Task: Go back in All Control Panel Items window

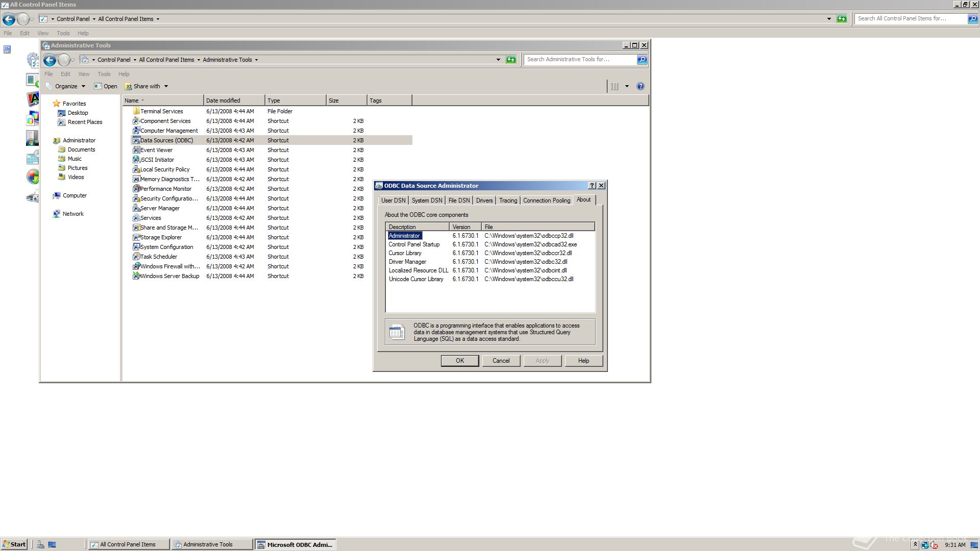Action: click(x=9, y=19)
